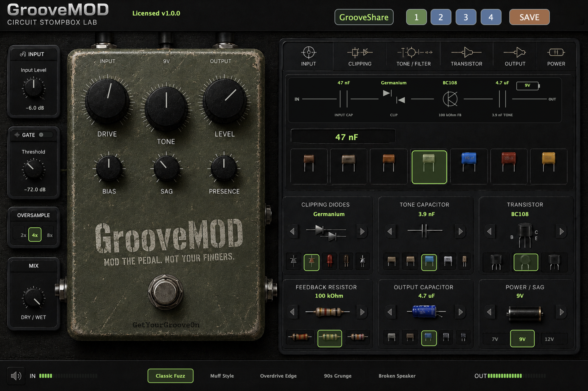Pick the blue 4.7 uF output capacitor thumbnail

pos(429,338)
